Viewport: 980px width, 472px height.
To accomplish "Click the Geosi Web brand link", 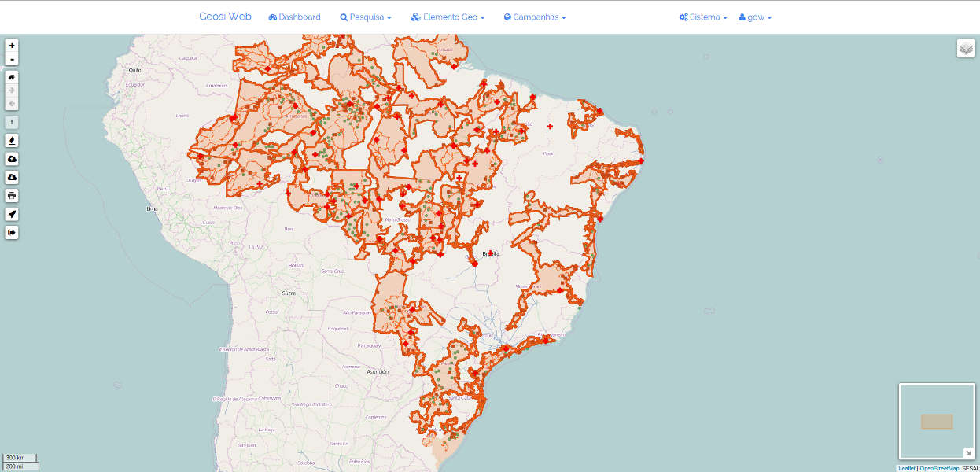I will point(225,16).
